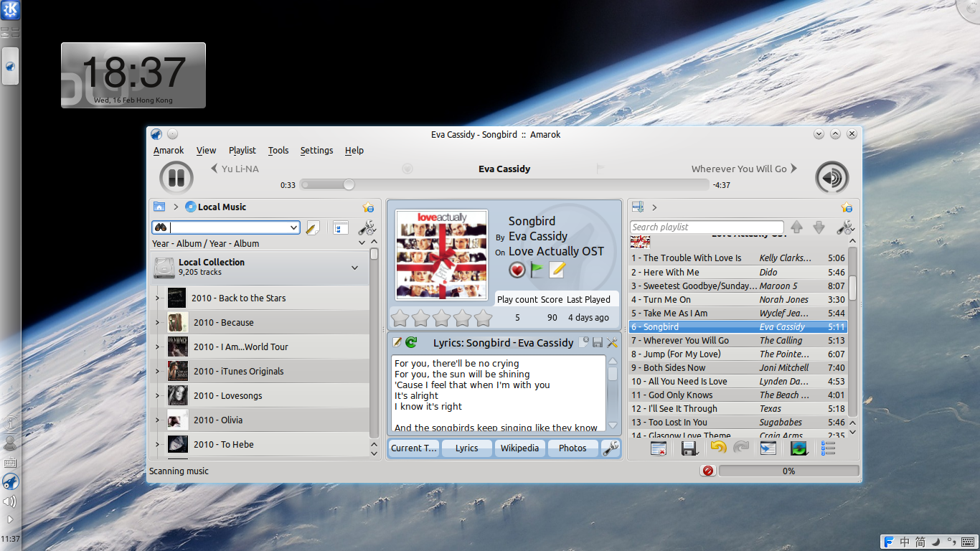Click the collection search filter field
The height and width of the screenshot is (551, 980).
point(226,227)
